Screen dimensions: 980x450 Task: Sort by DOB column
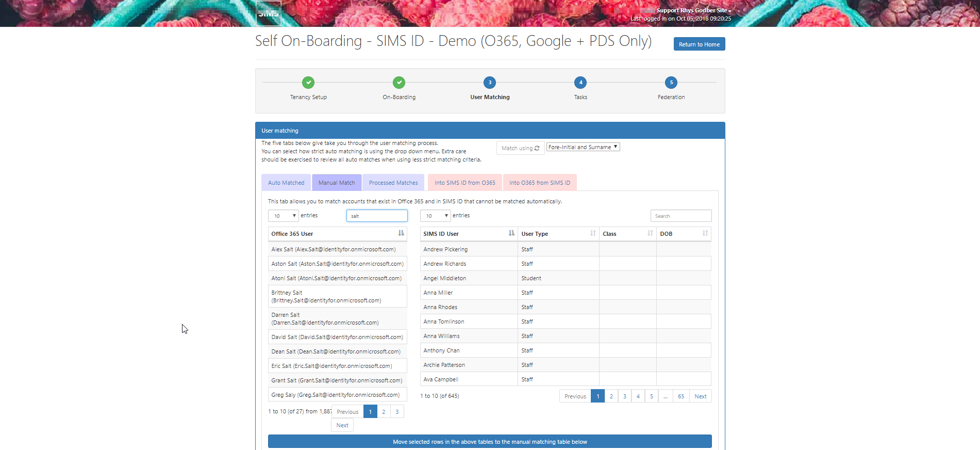(684, 234)
